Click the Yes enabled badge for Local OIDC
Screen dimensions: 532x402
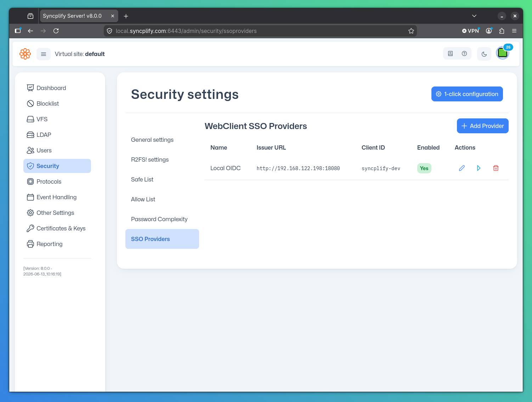[x=424, y=168]
